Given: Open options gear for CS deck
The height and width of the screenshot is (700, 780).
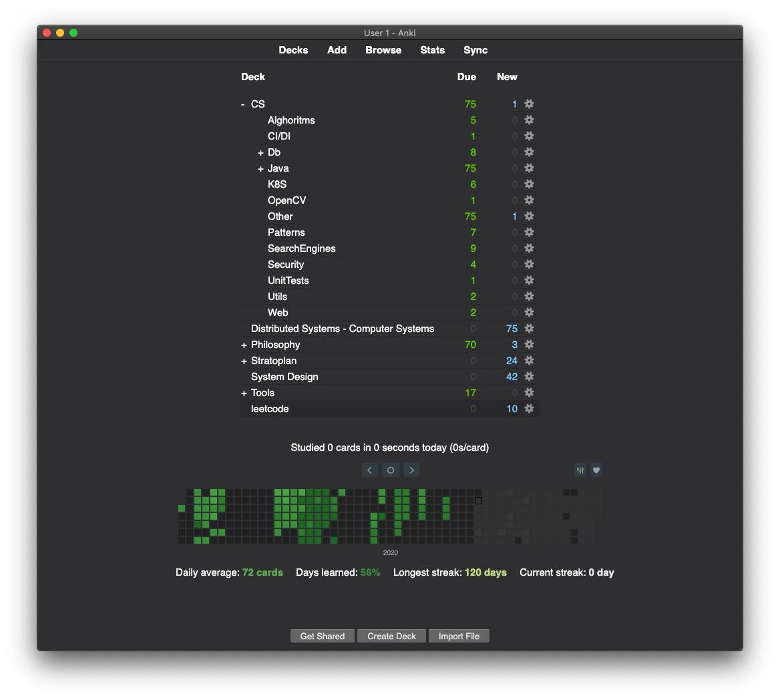Looking at the screenshot, I should pyautogui.click(x=529, y=104).
